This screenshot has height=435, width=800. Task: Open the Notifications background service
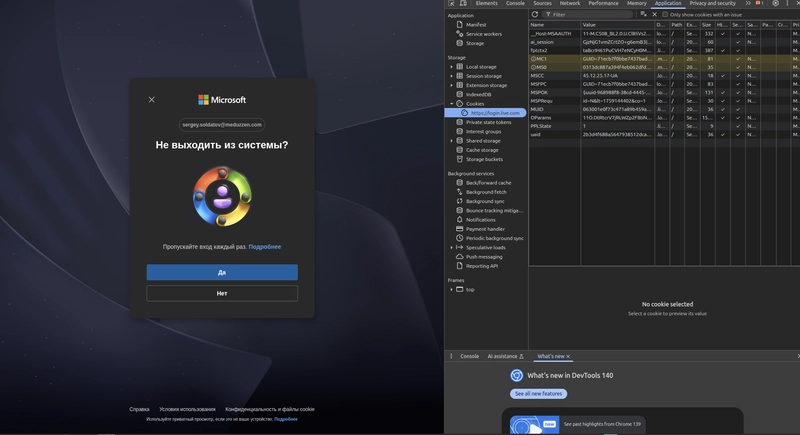tap(480, 220)
